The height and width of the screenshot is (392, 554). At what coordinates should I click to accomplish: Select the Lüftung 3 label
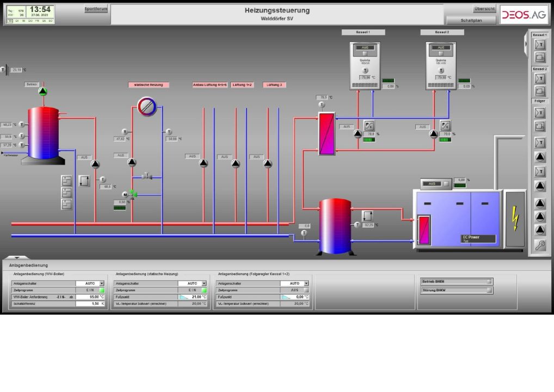coord(274,85)
